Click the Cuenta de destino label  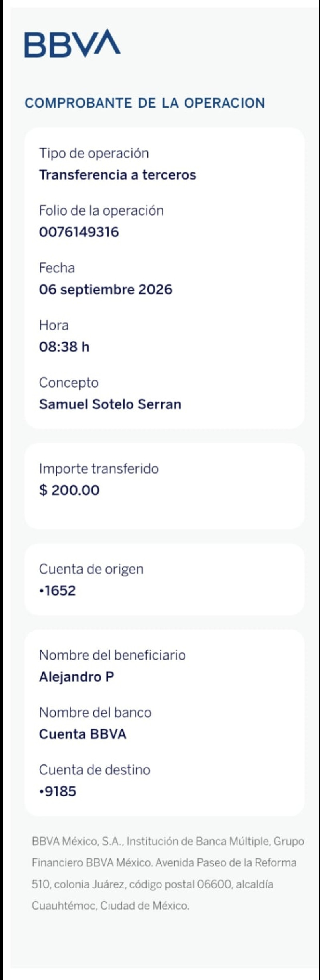click(95, 770)
